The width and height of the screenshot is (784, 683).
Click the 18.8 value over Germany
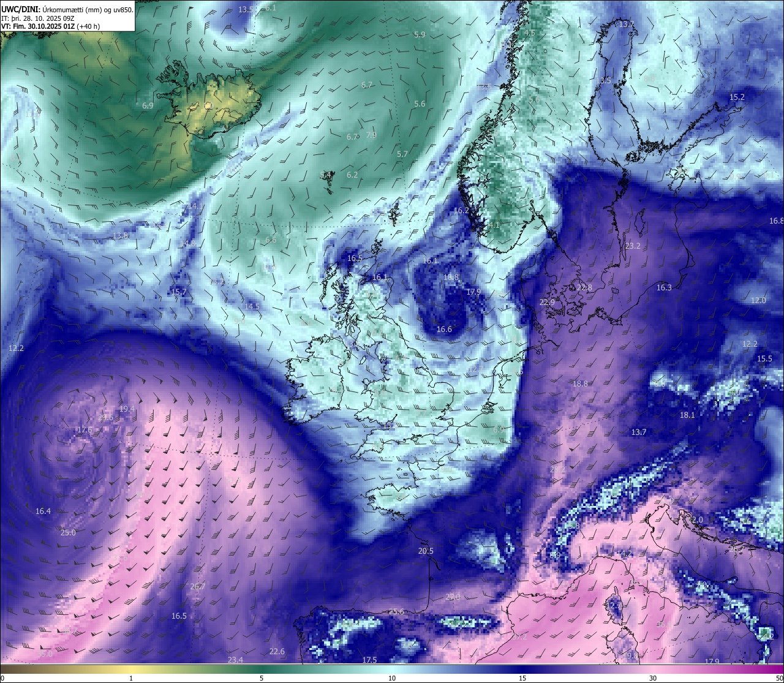(580, 384)
